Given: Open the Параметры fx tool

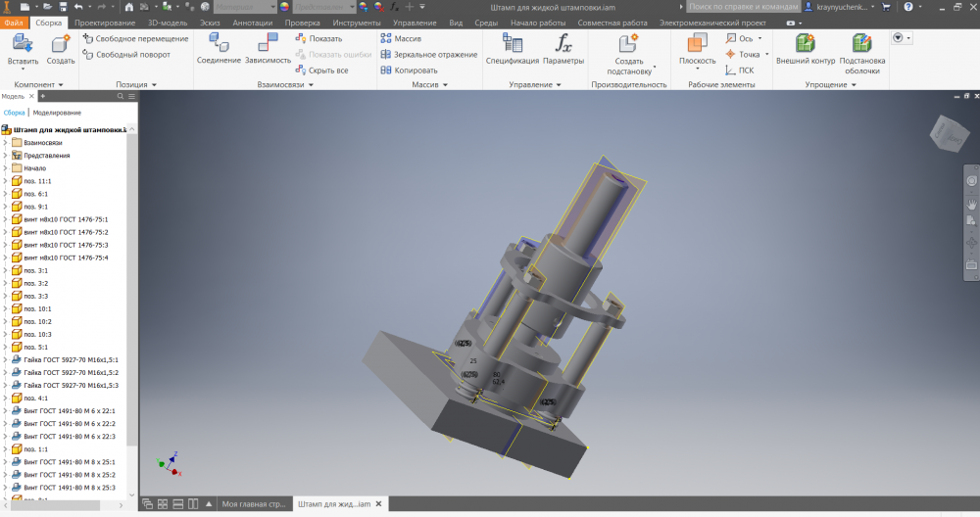Looking at the screenshot, I should [x=563, y=43].
